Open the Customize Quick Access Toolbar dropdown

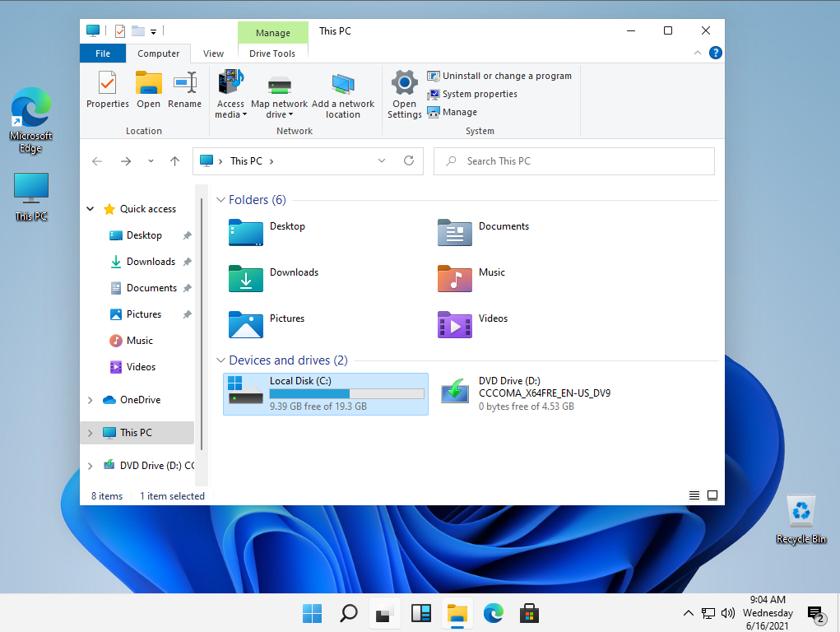point(153,31)
